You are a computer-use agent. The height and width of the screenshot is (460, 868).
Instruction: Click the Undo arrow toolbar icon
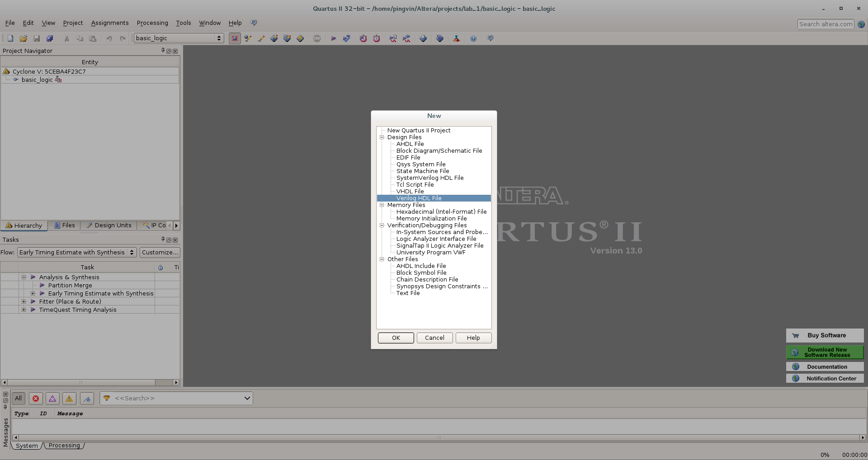point(109,38)
